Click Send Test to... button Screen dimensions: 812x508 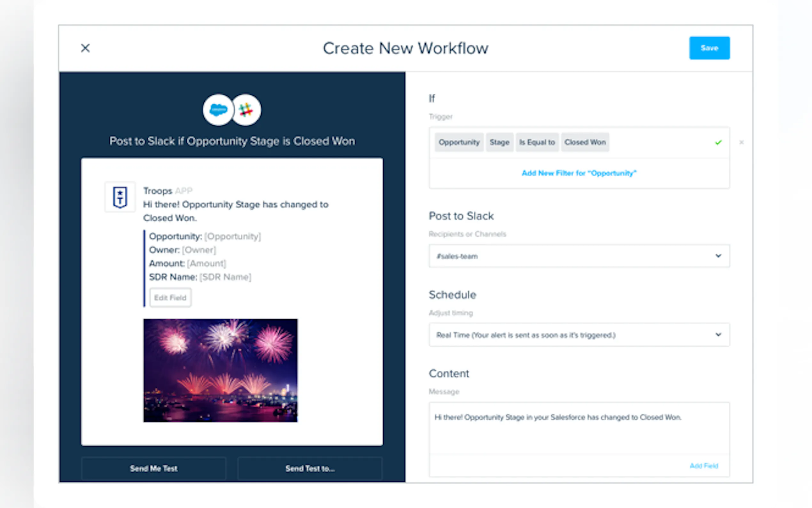[x=310, y=468]
